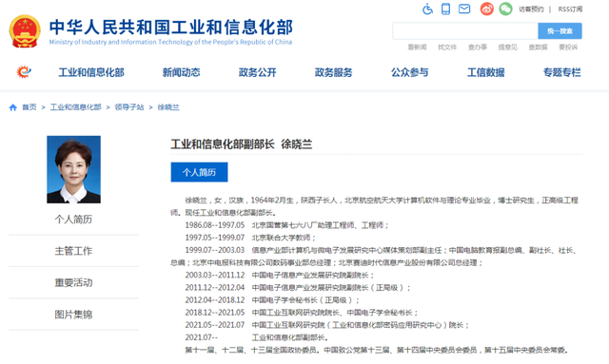609x364 pixels.
Task: Select 个人简历 in the left sidebar
Action: (73, 220)
